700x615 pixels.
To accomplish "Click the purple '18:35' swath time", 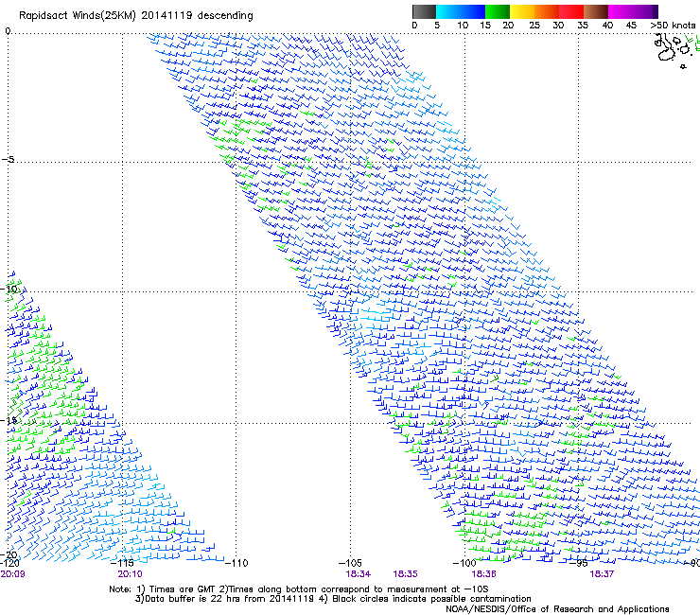I will pyautogui.click(x=405, y=574).
